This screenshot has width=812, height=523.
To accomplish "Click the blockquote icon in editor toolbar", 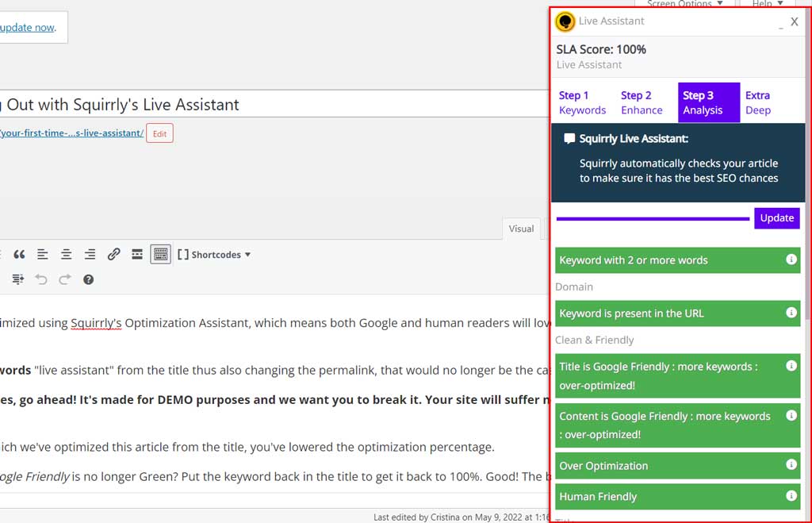I will pos(19,255).
